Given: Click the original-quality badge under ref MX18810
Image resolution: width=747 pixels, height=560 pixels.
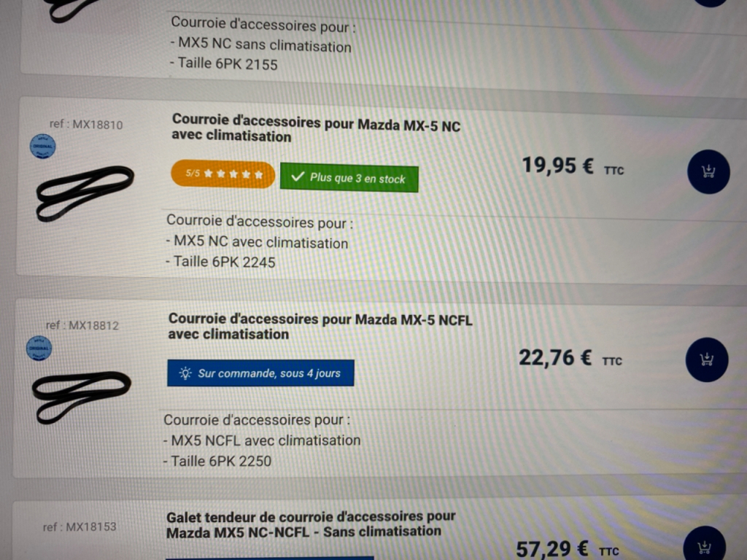Looking at the screenshot, I should point(43,146).
